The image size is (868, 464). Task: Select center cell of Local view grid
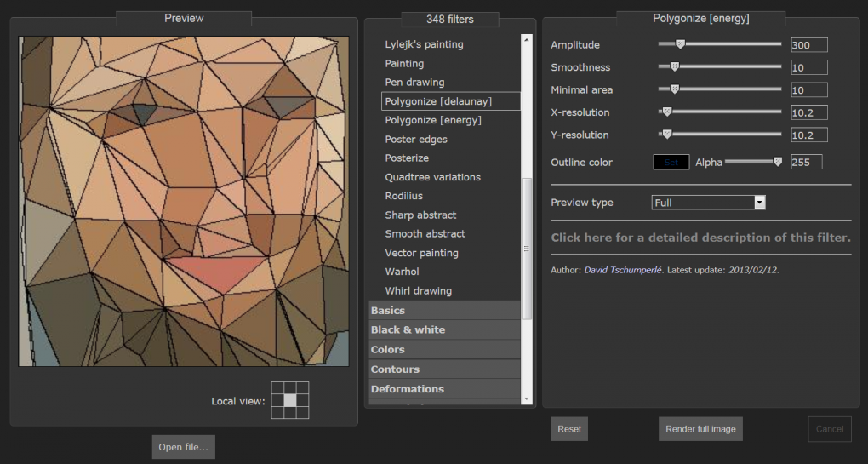pos(290,400)
